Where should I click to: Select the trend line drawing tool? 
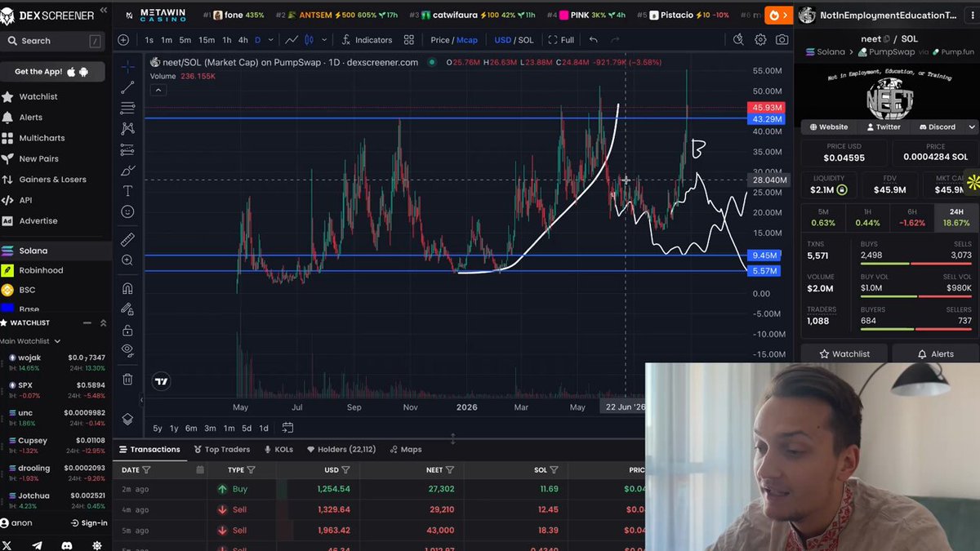pos(127,87)
